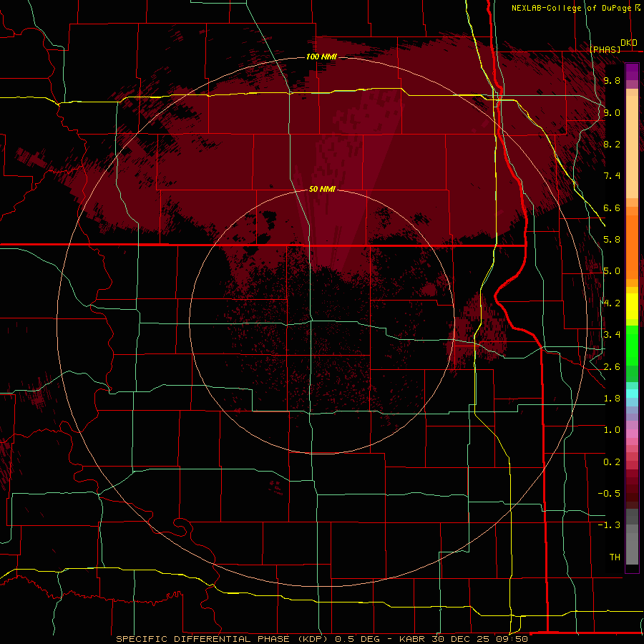Click the 30 DEC 25 date text
Screen dimensions: 644x644
point(461,639)
